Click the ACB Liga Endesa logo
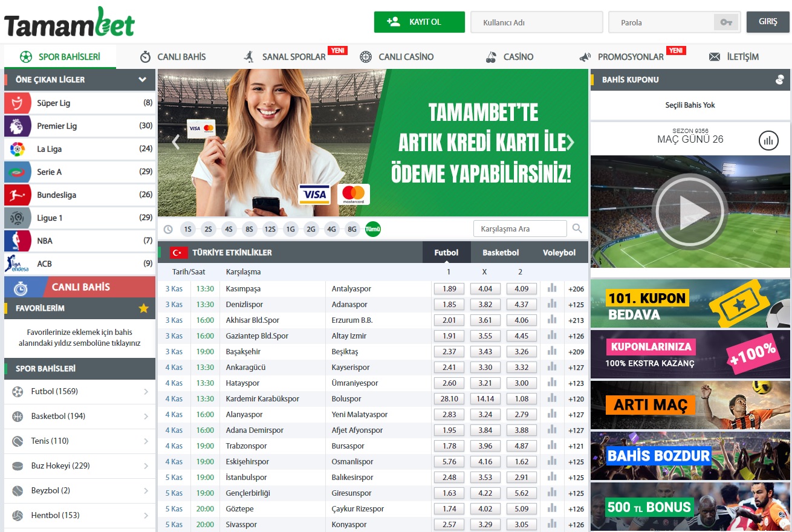The height and width of the screenshot is (532, 792). click(18, 264)
